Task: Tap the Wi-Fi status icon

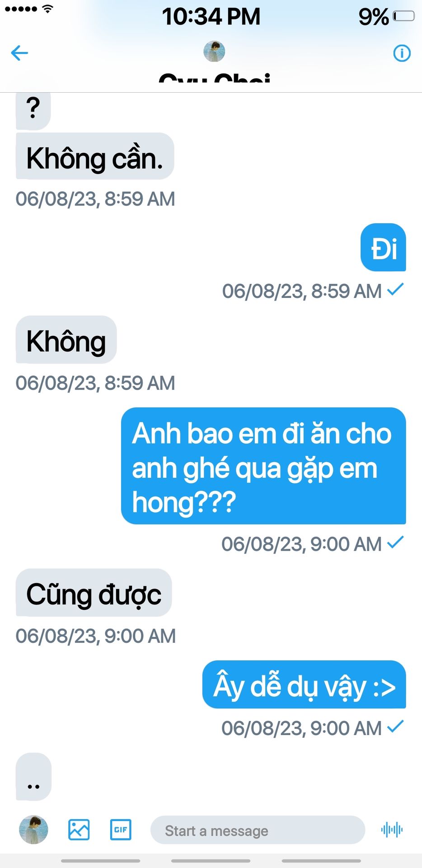Action: pyautogui.click(x=47, y=9)
